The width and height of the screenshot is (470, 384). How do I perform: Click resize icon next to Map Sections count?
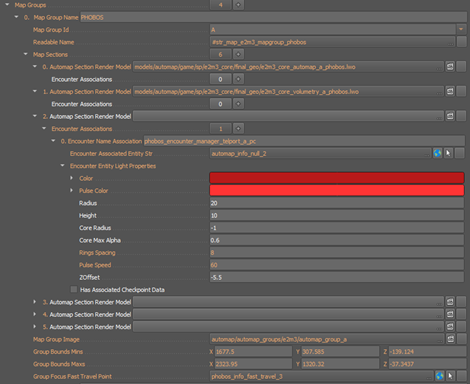click(x=238, y=54)
